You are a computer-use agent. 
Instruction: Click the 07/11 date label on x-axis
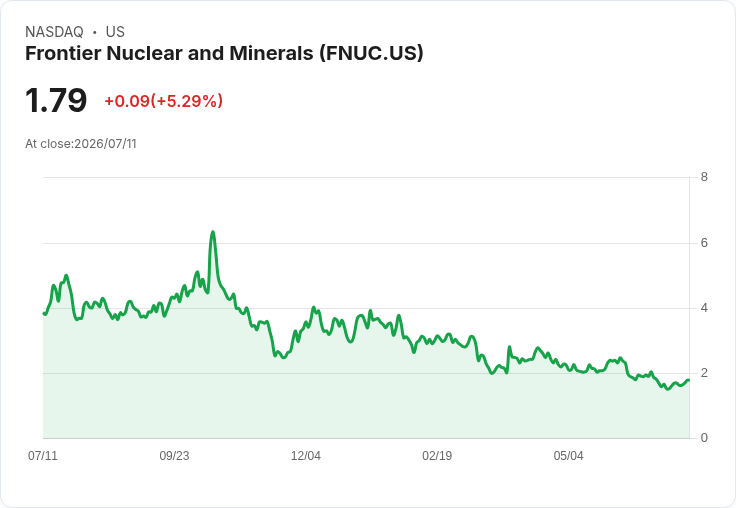(43, 456)
